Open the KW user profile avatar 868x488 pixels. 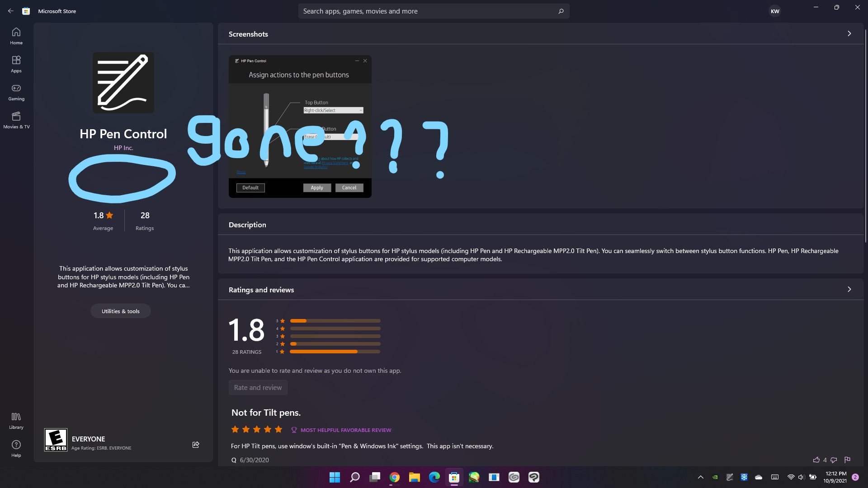point(775,11)
